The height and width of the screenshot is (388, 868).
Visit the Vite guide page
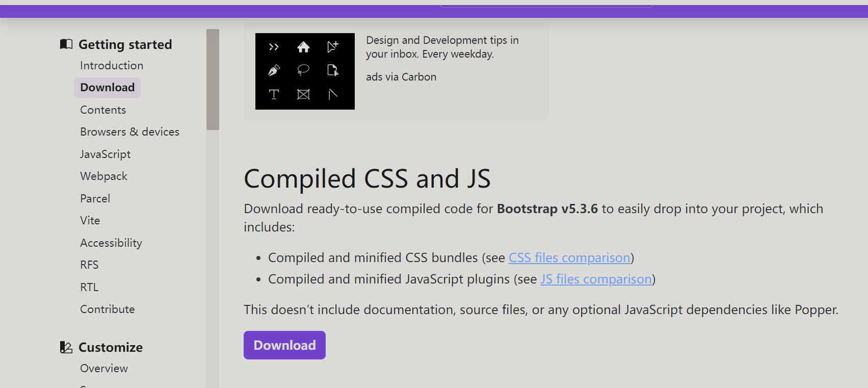tap(90, 220)
